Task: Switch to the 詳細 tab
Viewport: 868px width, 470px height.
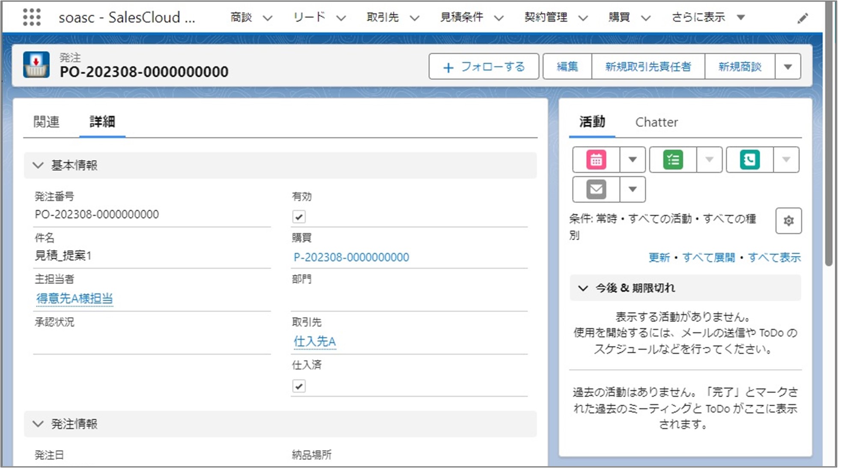Action: pyautogui.click(x=102, y=122)
